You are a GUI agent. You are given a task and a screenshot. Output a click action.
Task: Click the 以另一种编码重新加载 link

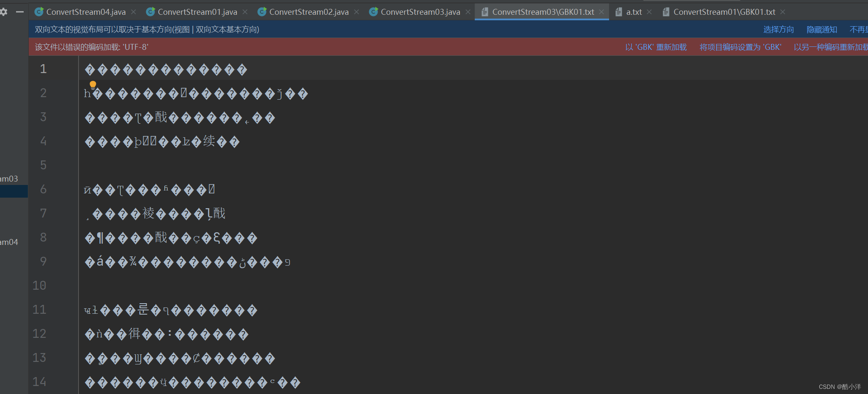831,47
